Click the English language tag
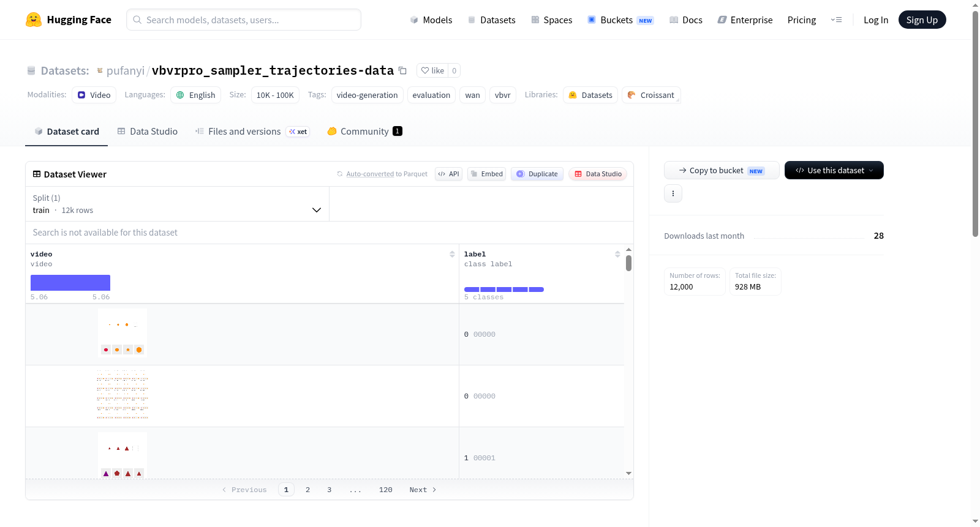 coord(196,95)
